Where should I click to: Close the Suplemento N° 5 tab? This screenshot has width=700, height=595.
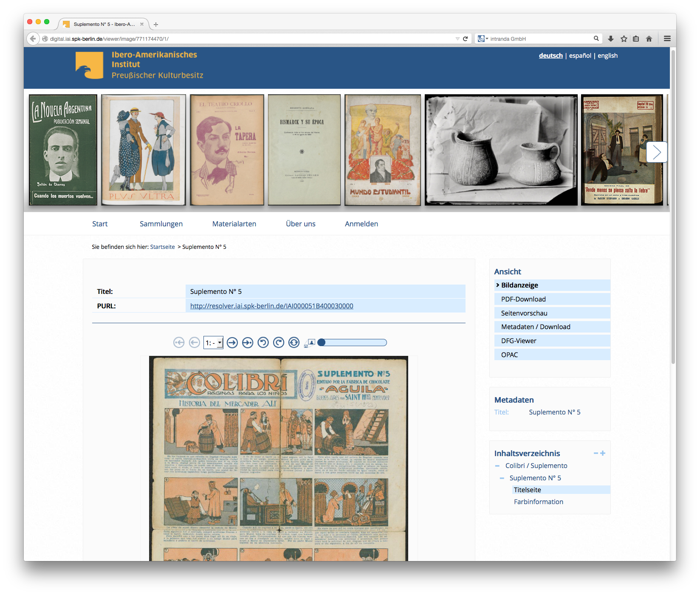(142, 24)
